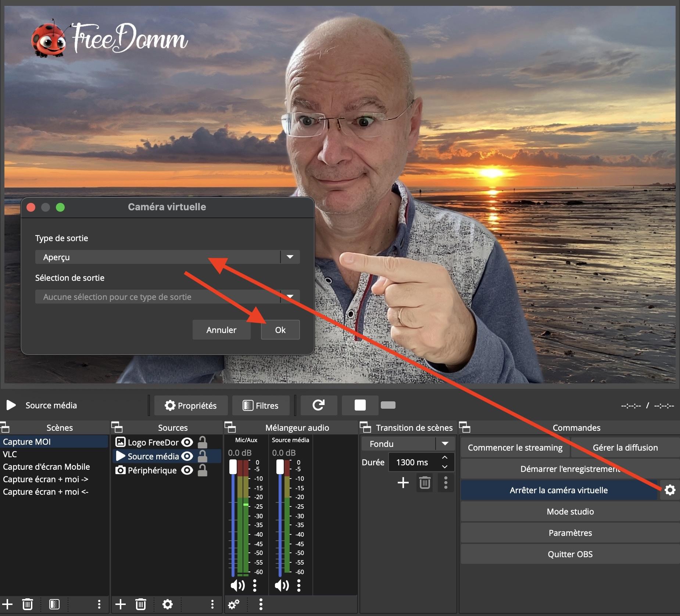The width and height of the screenshot is (680, 616).
Task: Mute the Mic/Aux audio speaker icon
Action: click(237, 585)
